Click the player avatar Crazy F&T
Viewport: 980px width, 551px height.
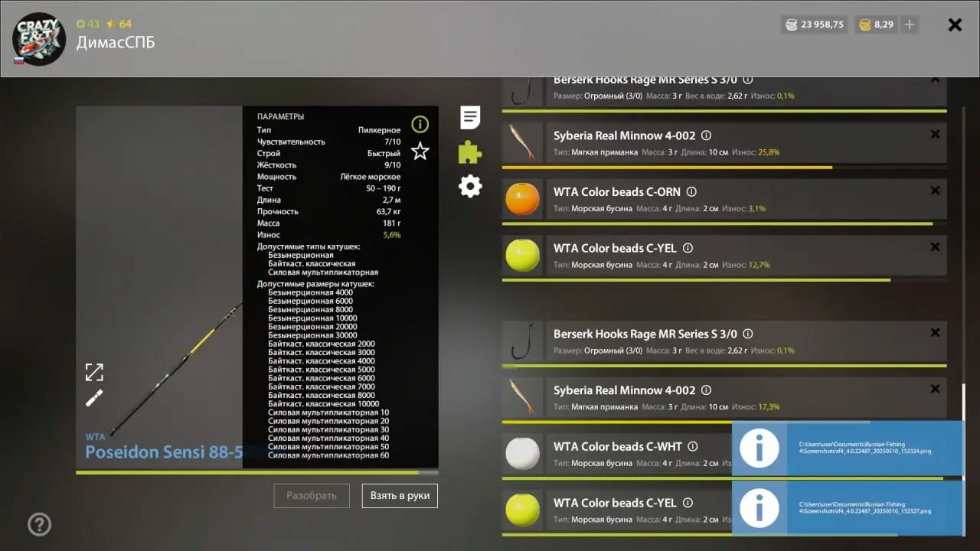(39, 39)
